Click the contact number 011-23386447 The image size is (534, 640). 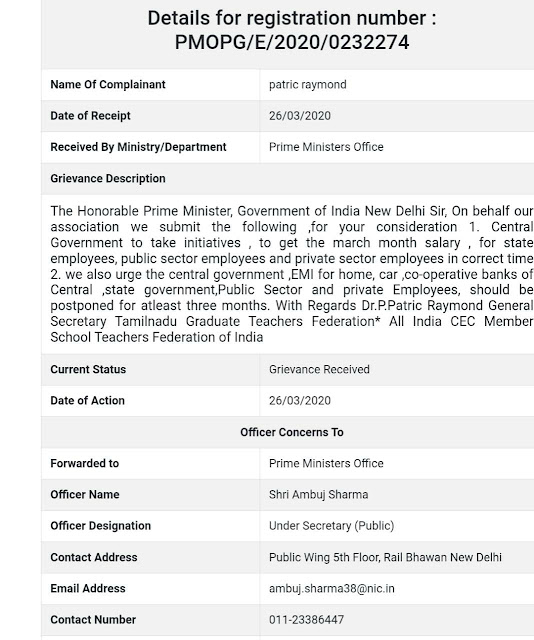pos(306,620)
